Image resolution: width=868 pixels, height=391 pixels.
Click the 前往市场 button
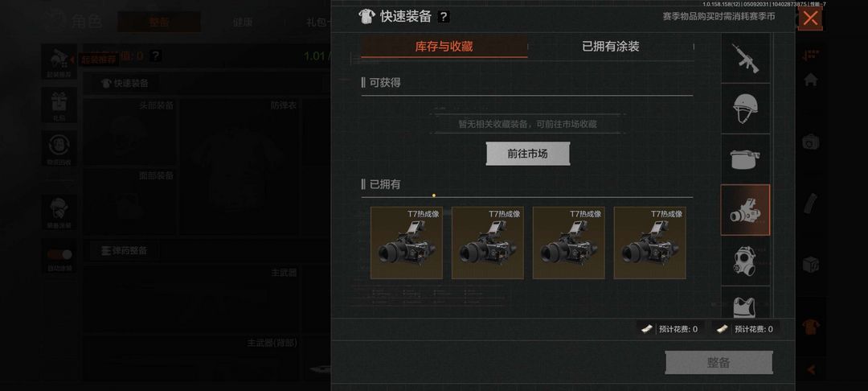527,154
